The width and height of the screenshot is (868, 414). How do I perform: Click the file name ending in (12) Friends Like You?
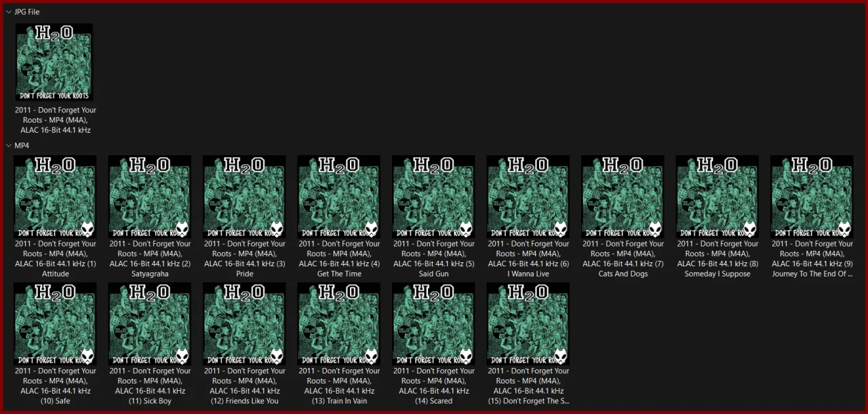(x=244, y=386)
